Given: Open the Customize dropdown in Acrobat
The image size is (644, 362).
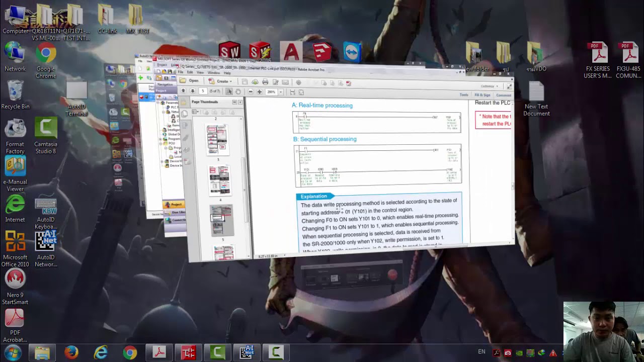Looking at the screenshot, I should [x=490, y=86].
